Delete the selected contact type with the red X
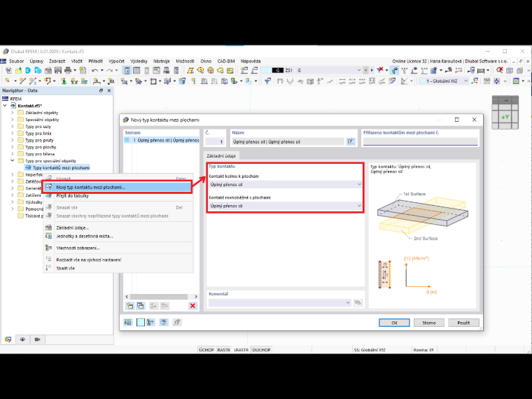Screen dimensions: 532x399 click(192, 306)
